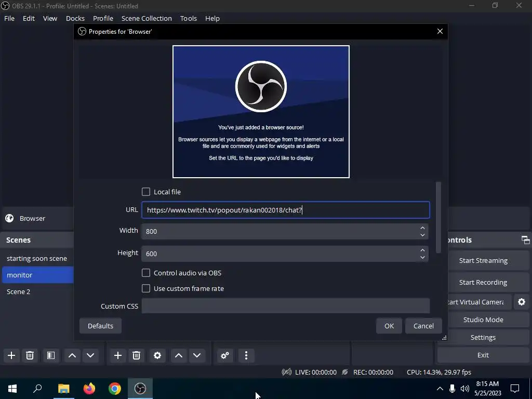
Task: Select 'Scene 2' in the Scenes list
Action: coord(37,292)
